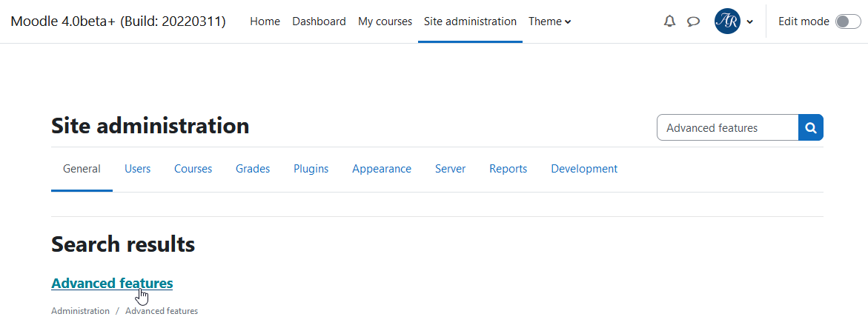The image size is (868, 331).
Task: Open the notifications bell icon
Action: click(x=669, y=21)
